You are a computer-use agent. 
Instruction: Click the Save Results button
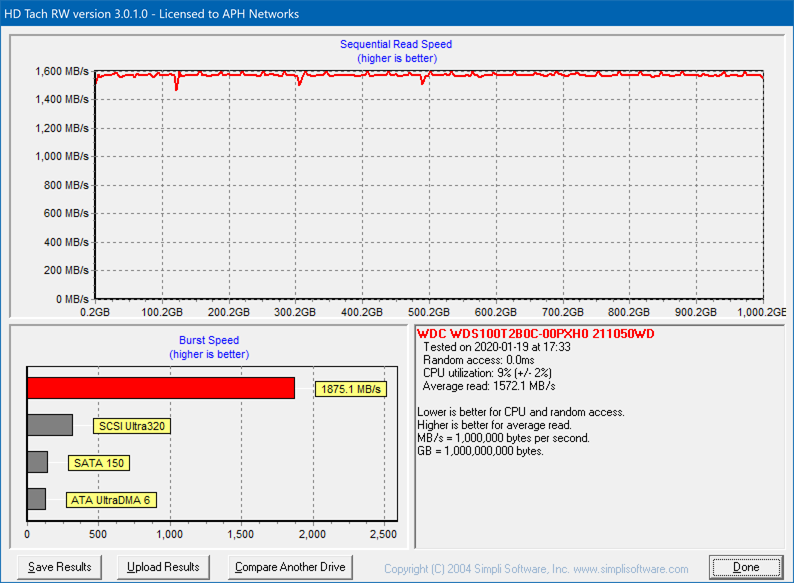(60, 567)
